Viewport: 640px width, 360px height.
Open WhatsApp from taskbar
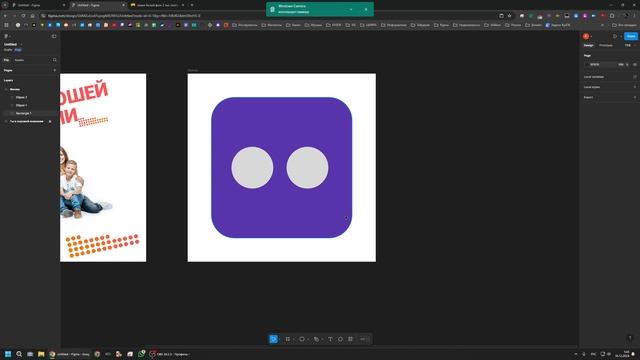click(x=141, y=354)
